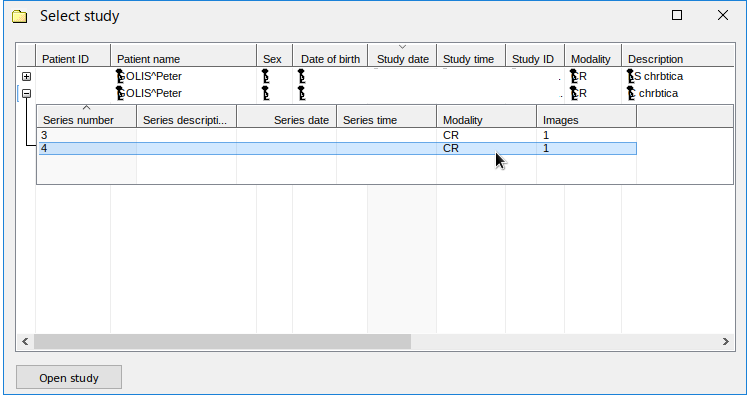Open the selected study button
The height and width of the screenshot is (398, 750).
(69, 377)
